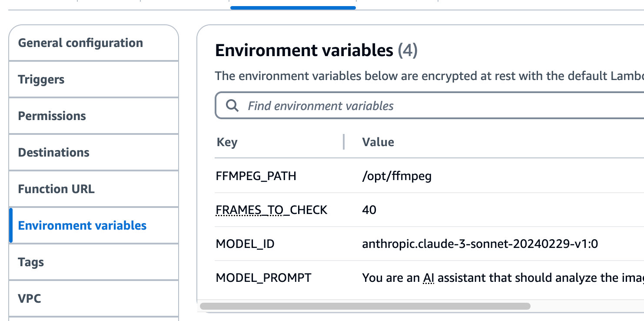
Task: Open the General configuration section
Action: (80, 43)
